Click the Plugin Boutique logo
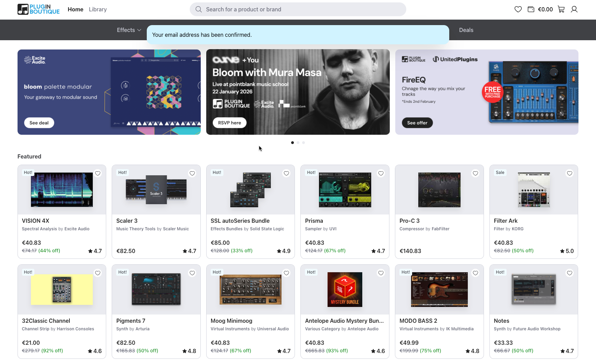 click(38, 9)
